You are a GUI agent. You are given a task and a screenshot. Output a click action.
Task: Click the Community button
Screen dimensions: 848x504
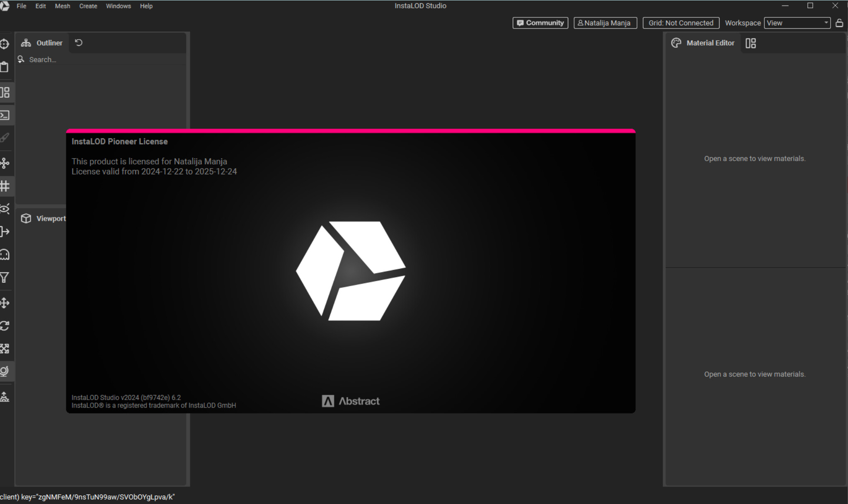(x=540, y=23)
